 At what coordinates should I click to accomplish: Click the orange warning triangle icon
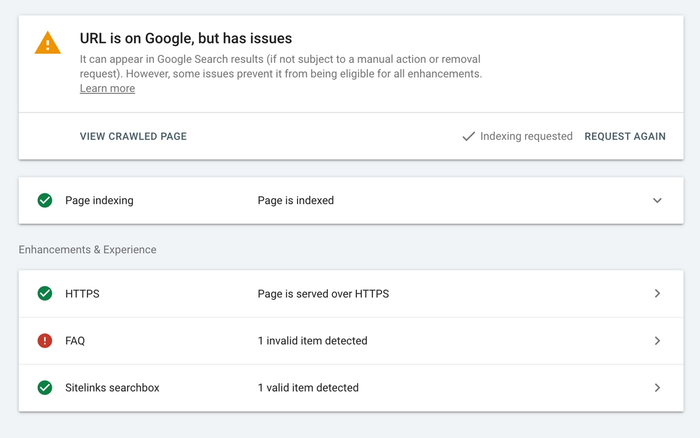[47, 43]
